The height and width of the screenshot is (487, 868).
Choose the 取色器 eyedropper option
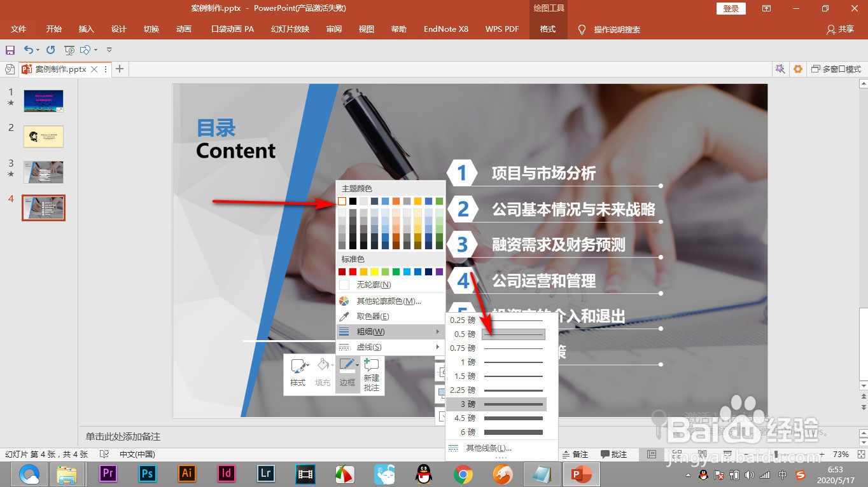pyautogui.click(x=389, y=316)
